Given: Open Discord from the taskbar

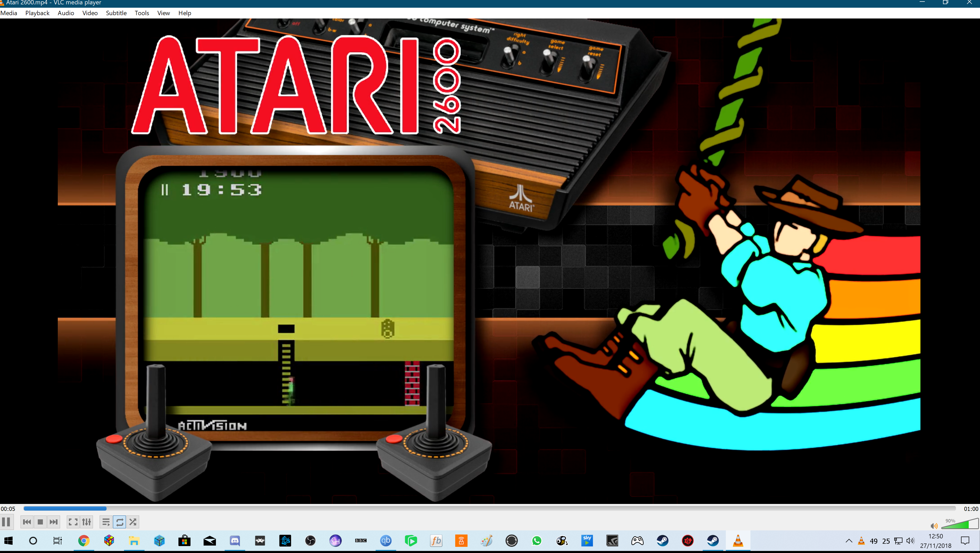Looking at the screenshot, I should [235, 540].
